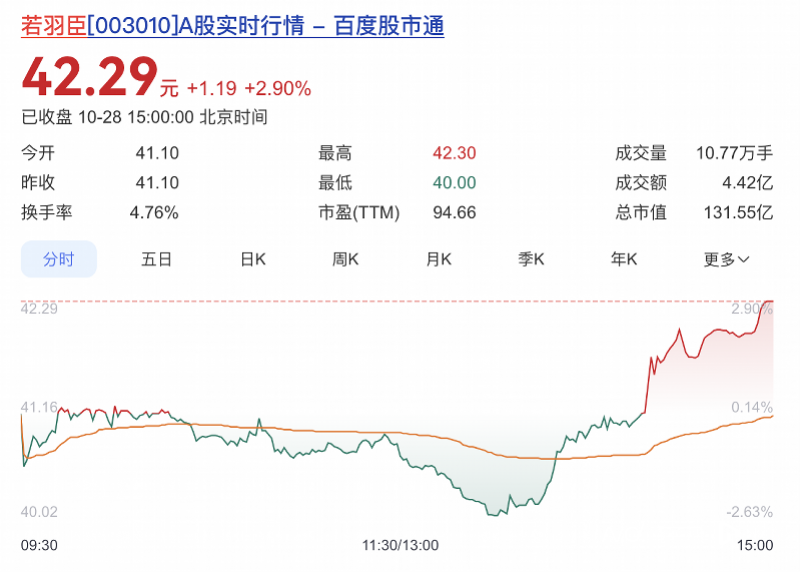800x572 pixels.
Task: Click the 15:00 closing time axis label
Action: (x=755, y=545)
